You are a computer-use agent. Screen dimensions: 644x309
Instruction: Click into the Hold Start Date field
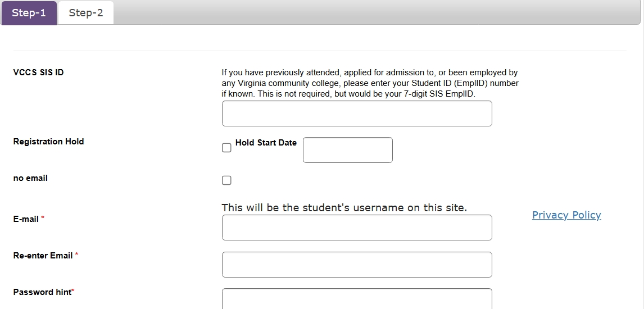point(348,150)
